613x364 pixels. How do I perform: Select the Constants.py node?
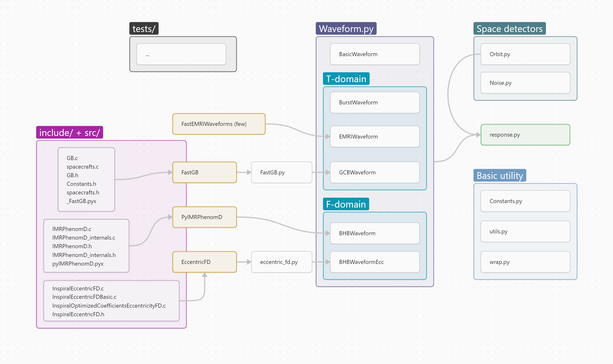point(525,201)
